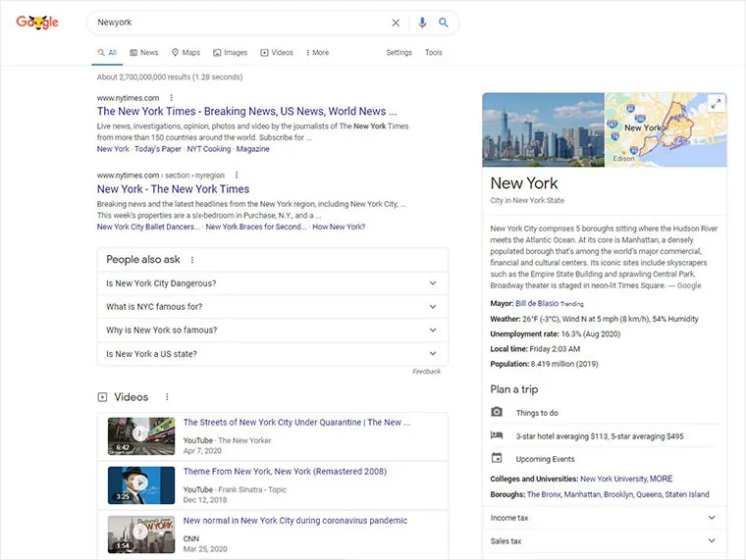Viewport: 746px width, 560px height.
Task: Open New York University link
Action: [613, 479]
